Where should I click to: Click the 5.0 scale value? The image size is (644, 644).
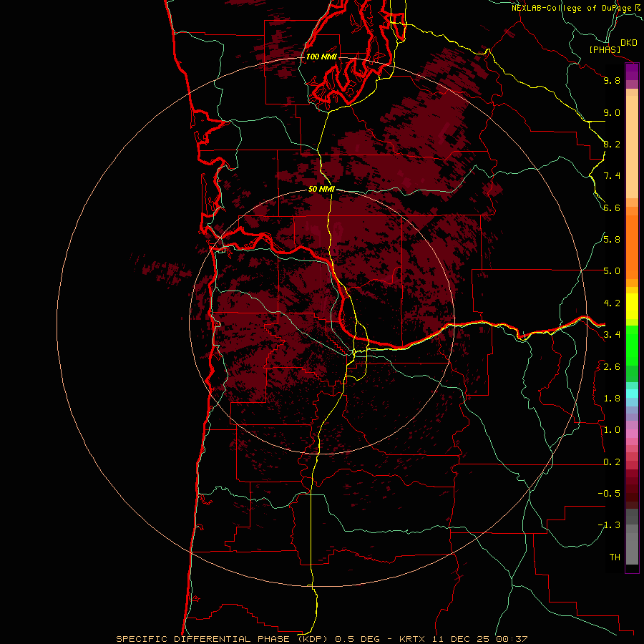[x=612, y=271]
